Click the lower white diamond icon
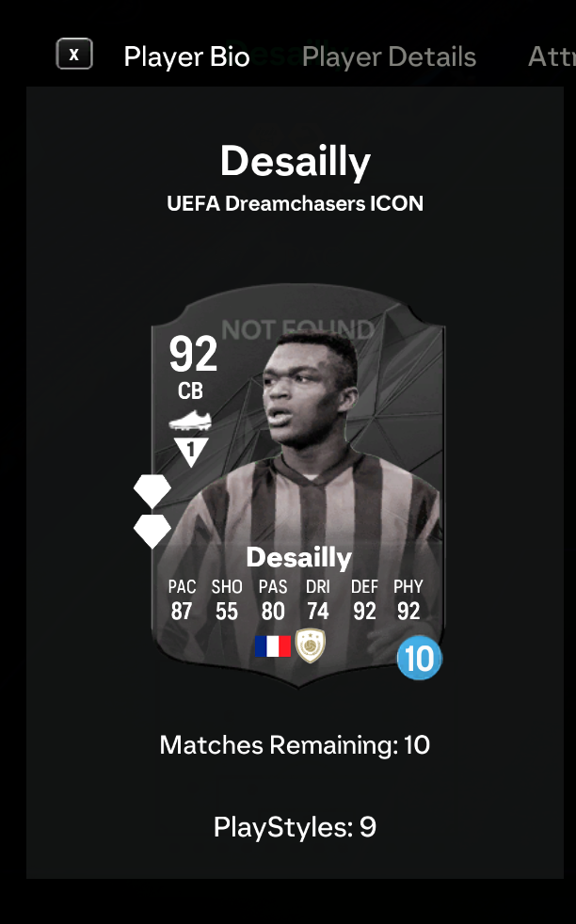Screen dimensions: 576x924 (x=152, y=531)
